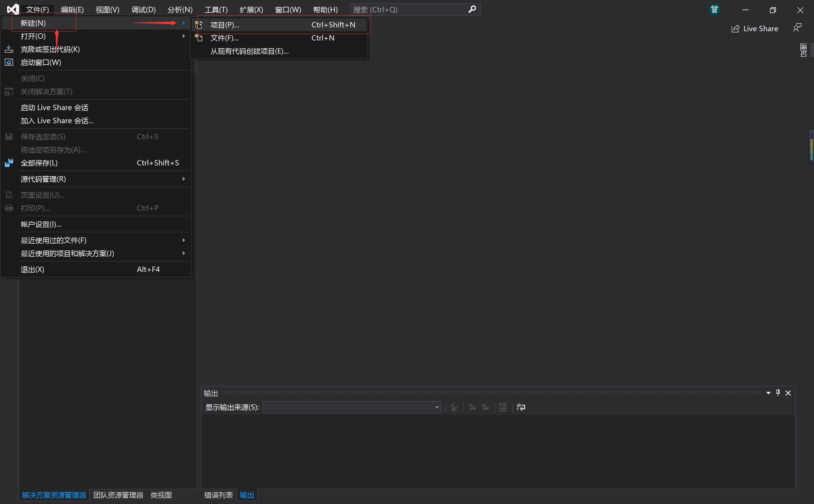Select 文件(F)... in the new submenu
Image resolution: width=814 pixels, height=504 pixels.
[x=279, y=38]
